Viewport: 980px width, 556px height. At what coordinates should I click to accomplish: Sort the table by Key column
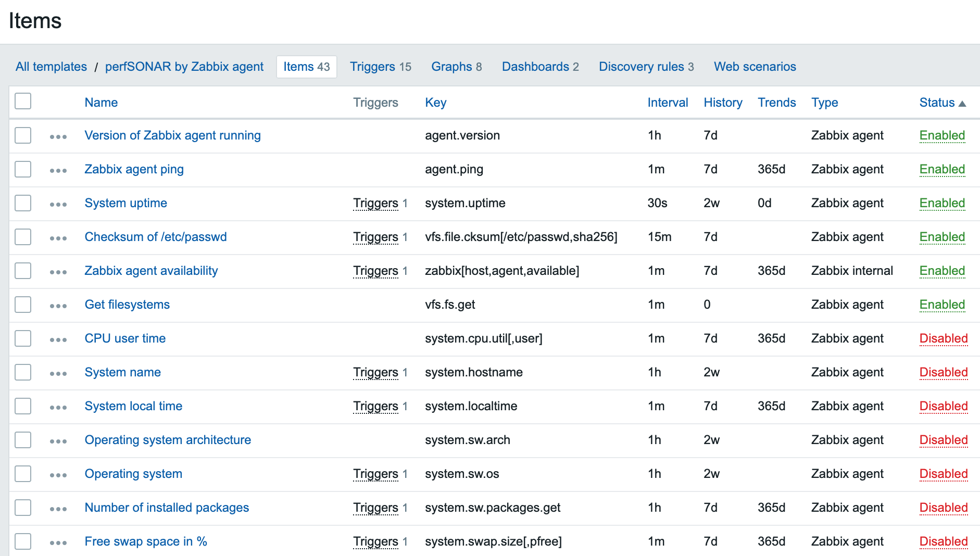[436, 103]
